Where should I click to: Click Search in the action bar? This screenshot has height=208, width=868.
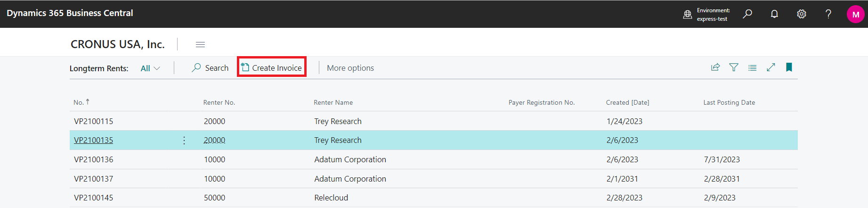click(x=210, y=68)
